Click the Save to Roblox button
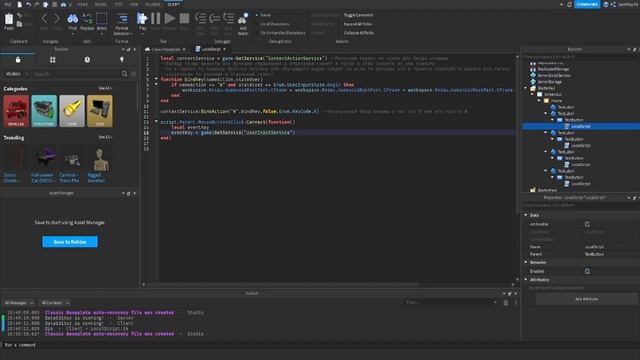This screenshot has height=360, width=640. [70, 242]
